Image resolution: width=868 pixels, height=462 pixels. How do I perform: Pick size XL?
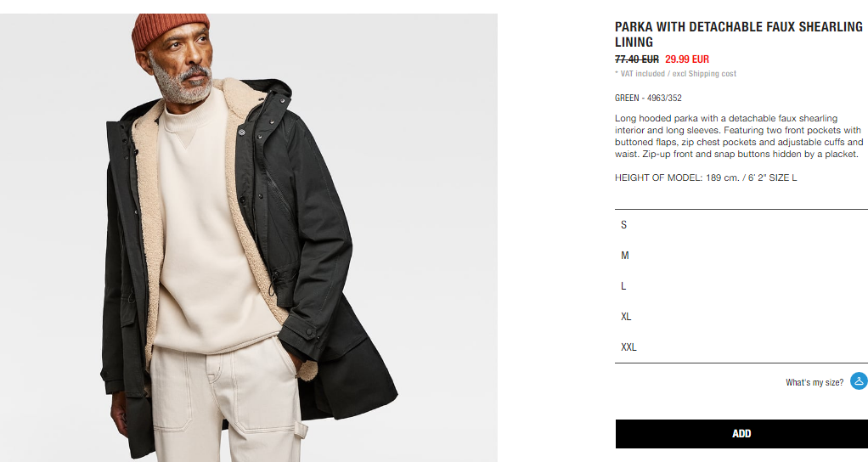[741, 317]
